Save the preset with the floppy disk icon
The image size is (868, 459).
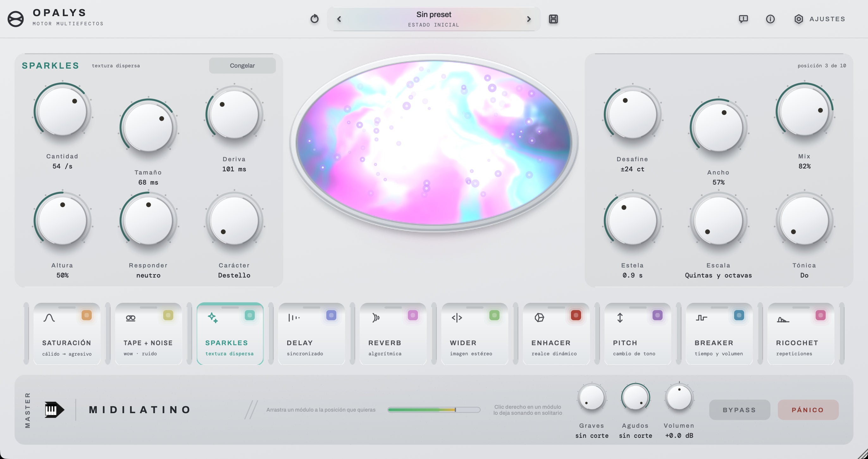553,19
